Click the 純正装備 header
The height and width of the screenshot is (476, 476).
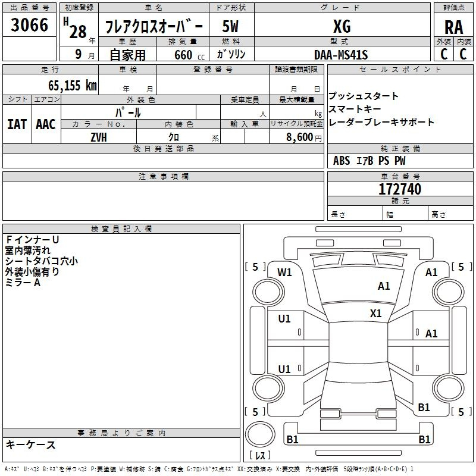(x=400, y=148)
